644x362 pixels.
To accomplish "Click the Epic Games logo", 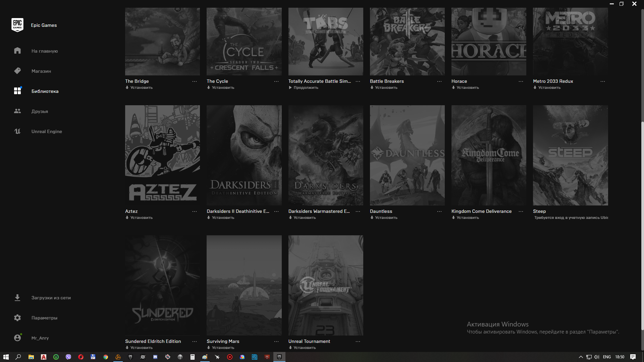I will tap(17, 25).
